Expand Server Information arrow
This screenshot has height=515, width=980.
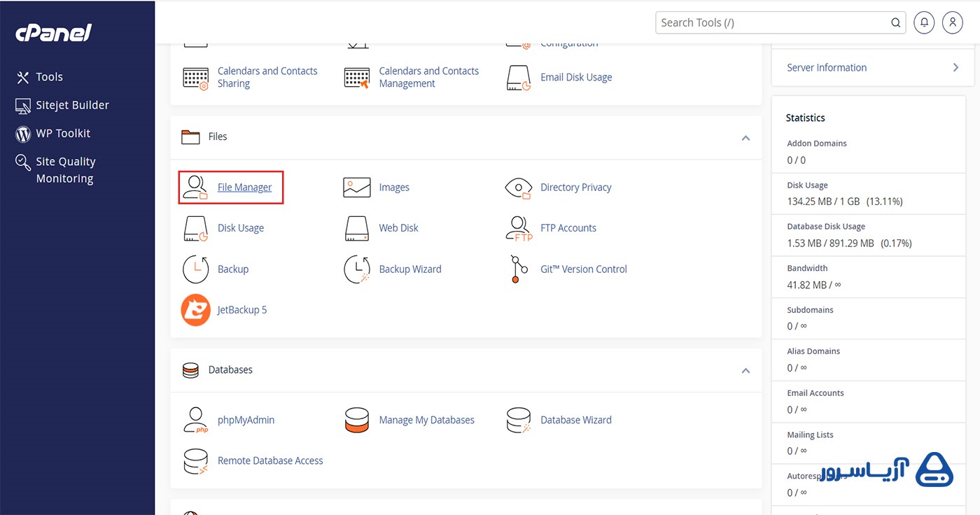point(955,67)
